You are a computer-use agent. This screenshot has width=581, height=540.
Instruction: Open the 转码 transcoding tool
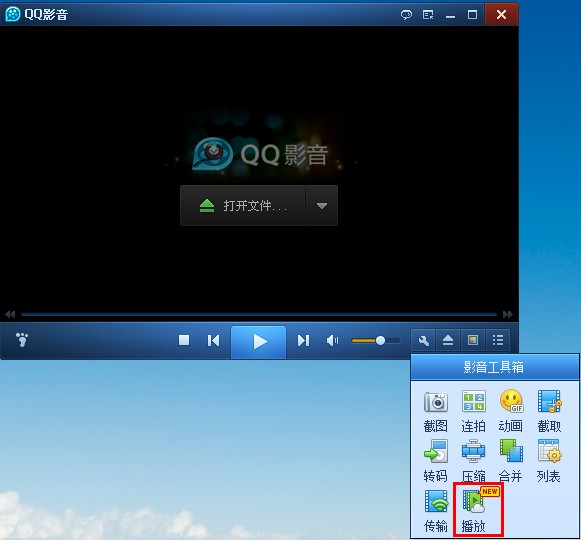pyautogui.click(x=435, y=460)
